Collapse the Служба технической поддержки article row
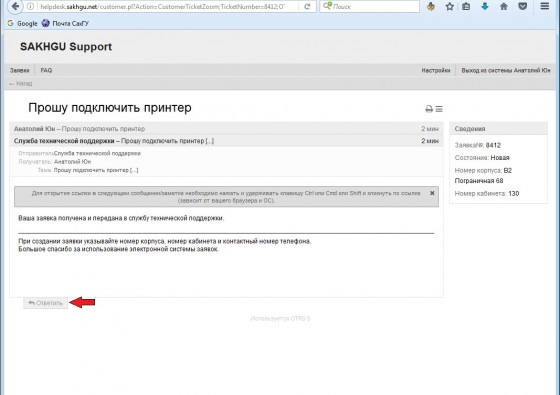The width and height of the screenshot is (560, 395). [x=226, y=141]
